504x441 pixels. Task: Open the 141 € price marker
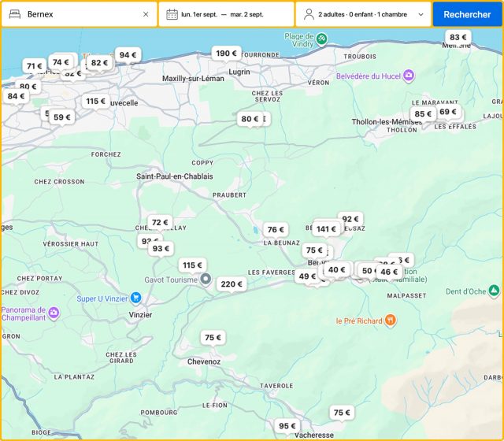click(x=326, y=229)
